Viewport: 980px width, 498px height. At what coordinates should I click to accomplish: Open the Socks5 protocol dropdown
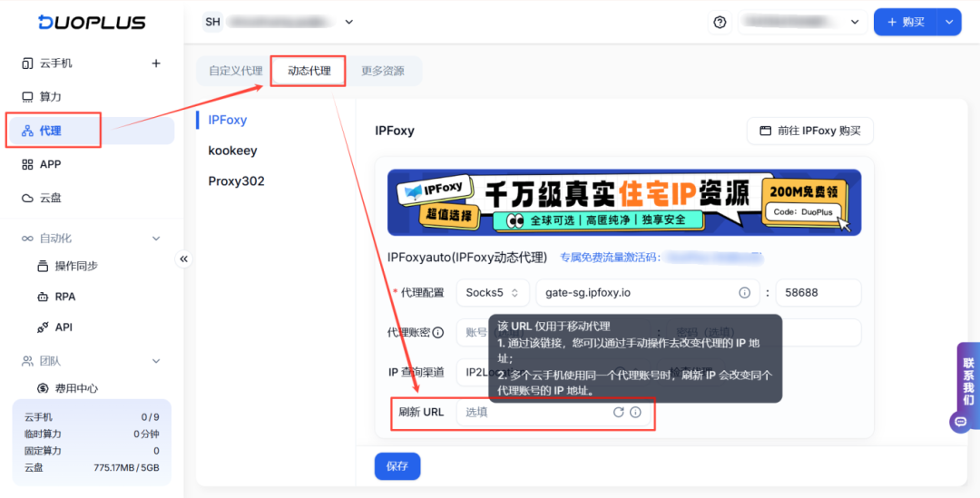[x=493, y=292]
